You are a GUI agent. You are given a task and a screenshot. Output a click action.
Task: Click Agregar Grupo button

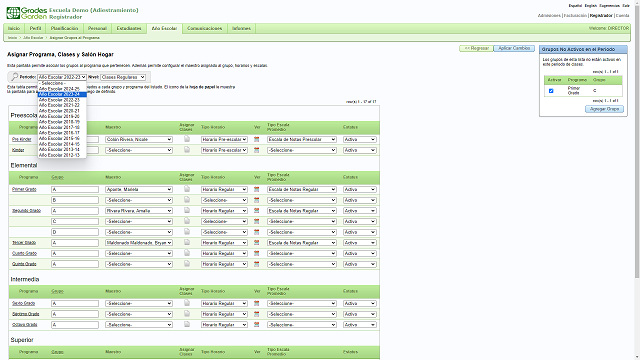(604, 109)
